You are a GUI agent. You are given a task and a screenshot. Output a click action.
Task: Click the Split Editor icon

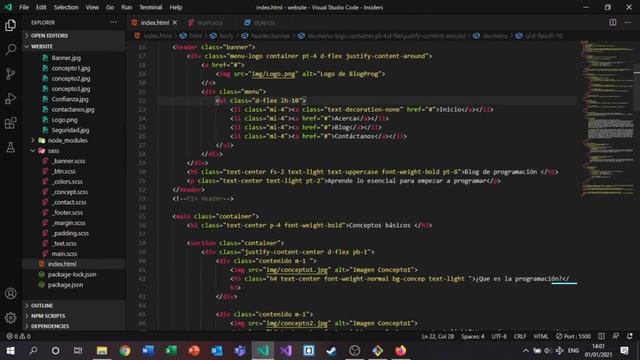tap(613, 22)
